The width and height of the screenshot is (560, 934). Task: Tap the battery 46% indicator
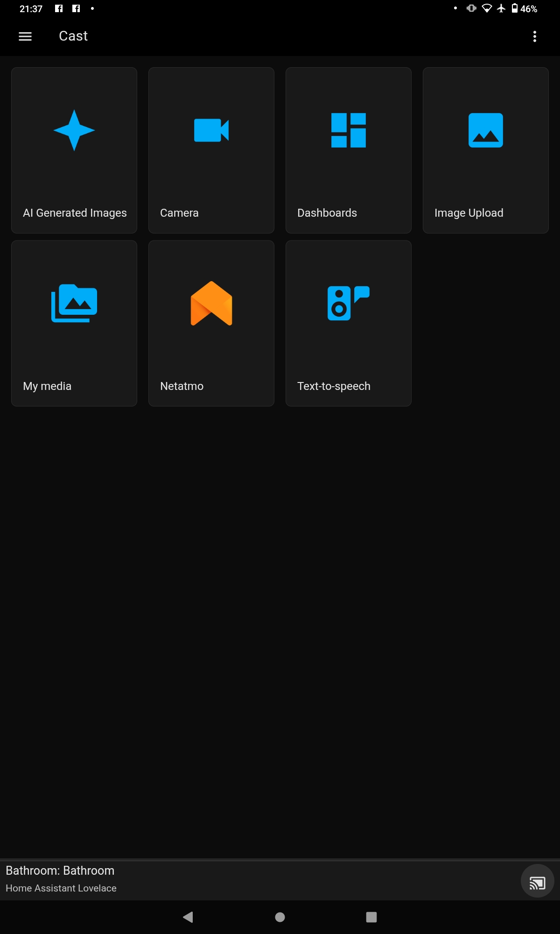click(525, 8)
